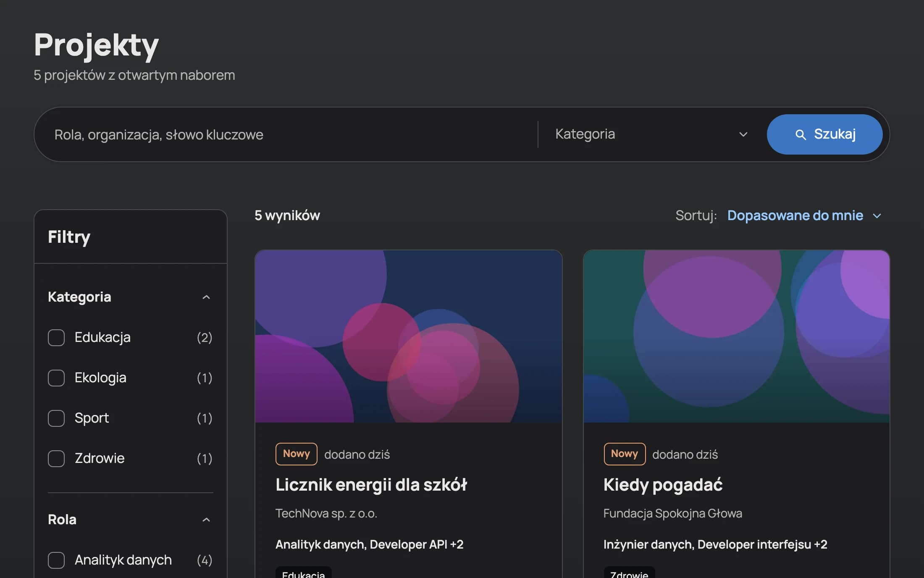Click the Nowy badge on Kiedy pogadać card

pos(625,454)
